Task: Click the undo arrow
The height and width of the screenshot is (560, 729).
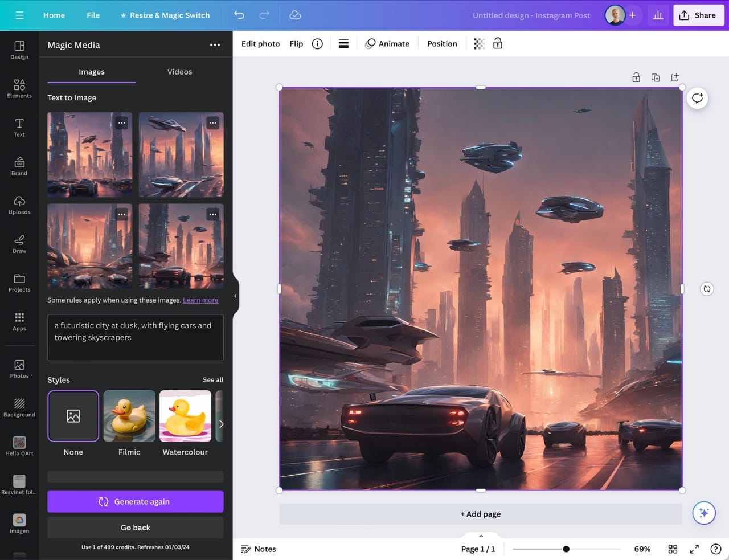Action: 239,15
